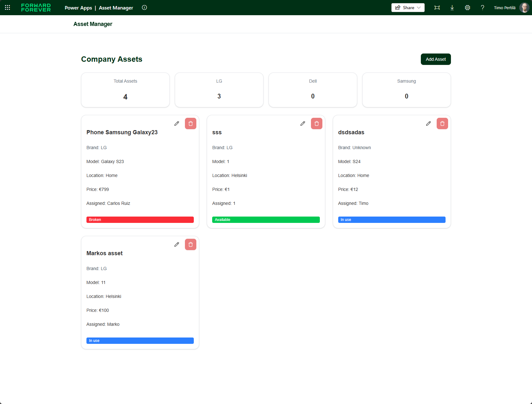Click the download icon in header
Screen dimensions: 532x404
pyautogui.click(x=452, y=8)
